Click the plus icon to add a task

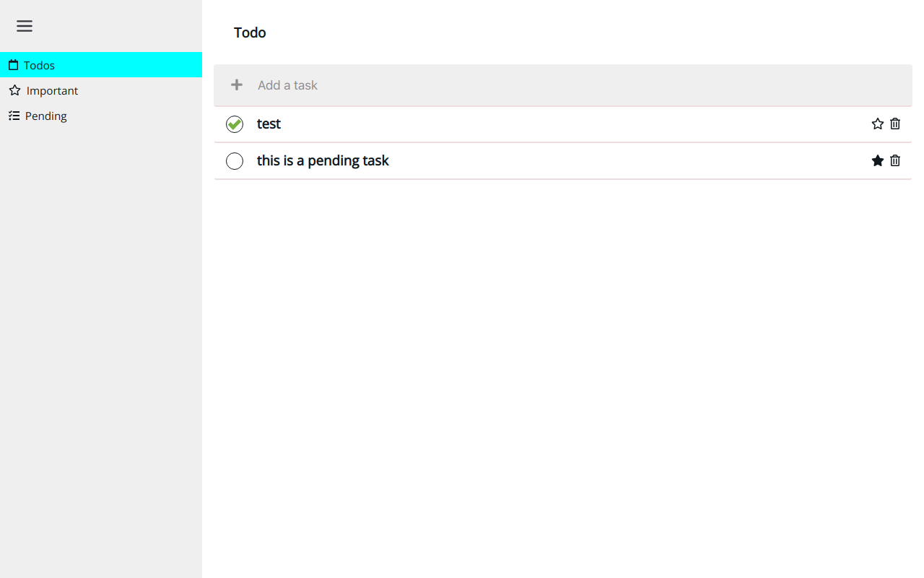pyautogui.click(x=236, y=85)
